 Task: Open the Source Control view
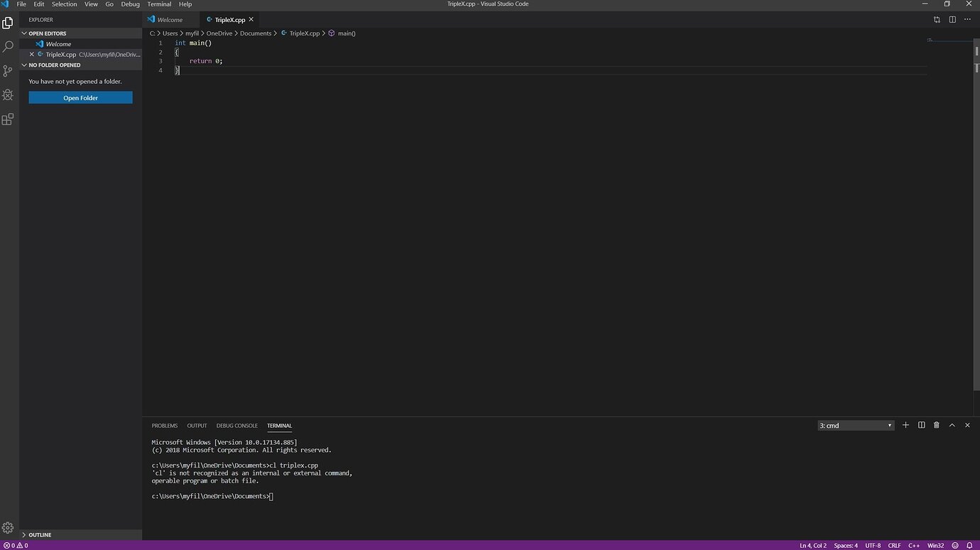click(x=8, y=71)
